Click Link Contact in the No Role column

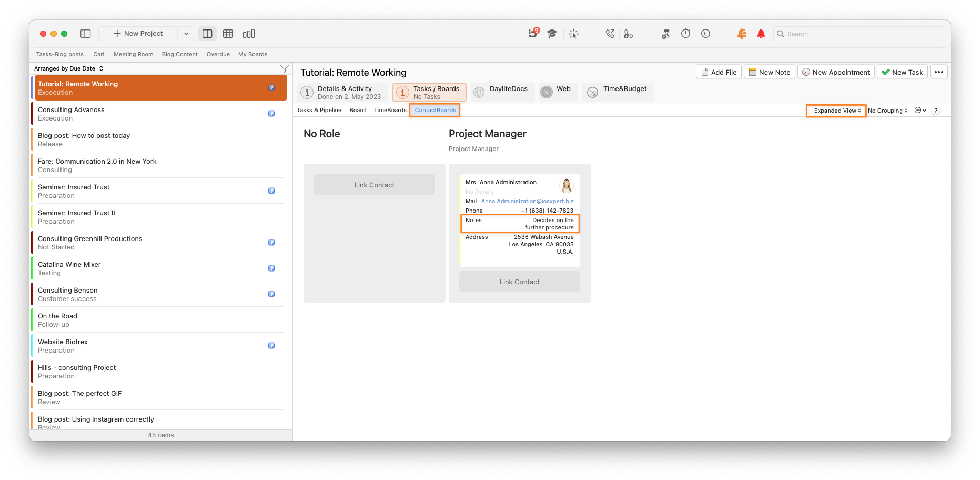click(x=375, y=185)
